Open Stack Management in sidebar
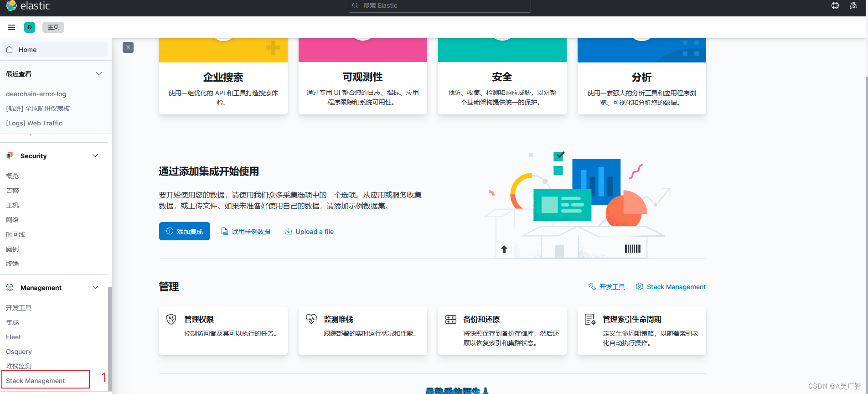The image size is (868, 394). [x=36, y=381]
